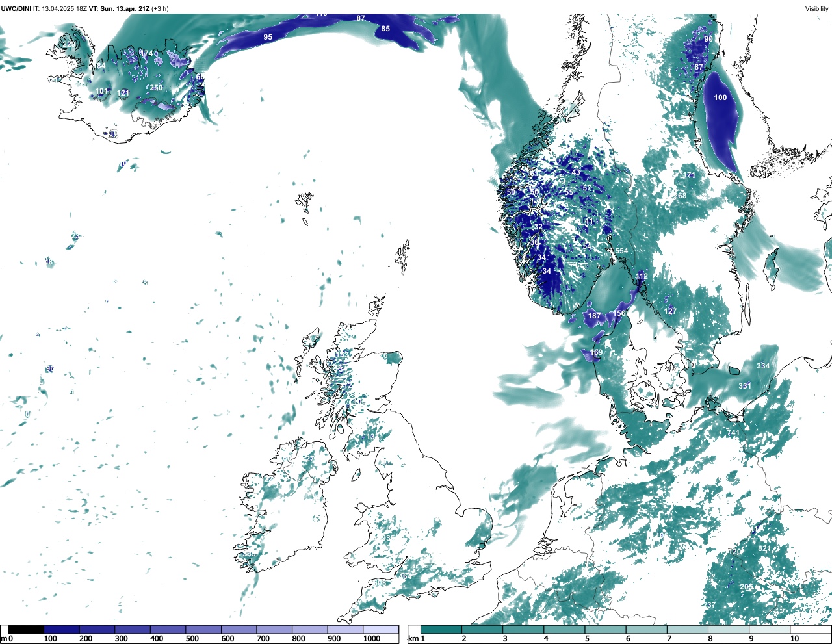This screenshot has height=644, width=832.
Task: Click the "331" value over southern Baltic
Action: (745, 386)
